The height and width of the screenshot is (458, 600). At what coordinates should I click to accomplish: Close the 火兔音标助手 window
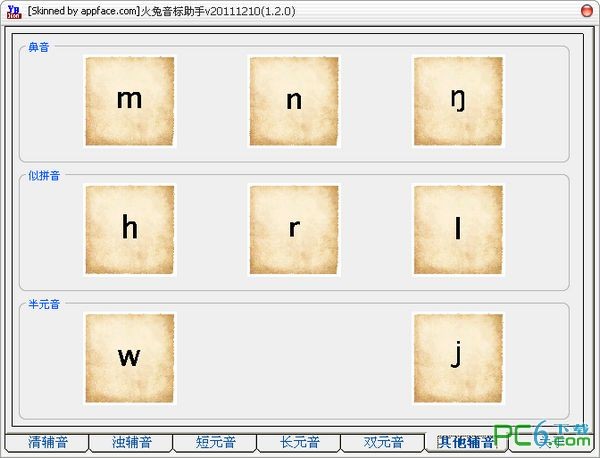(x=587, y=11)
